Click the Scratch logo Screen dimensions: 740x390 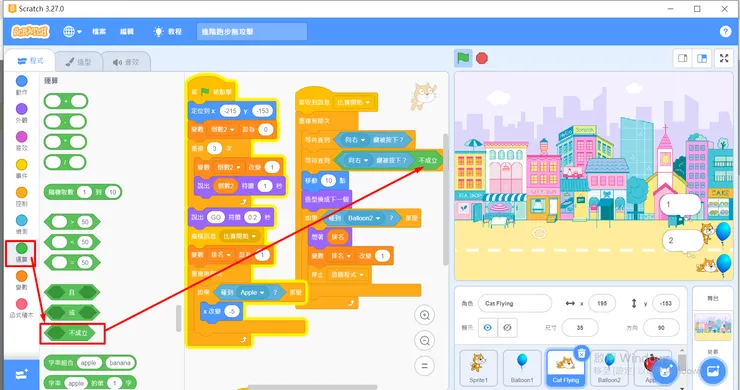pyautogui.click(x=30, y=32)
